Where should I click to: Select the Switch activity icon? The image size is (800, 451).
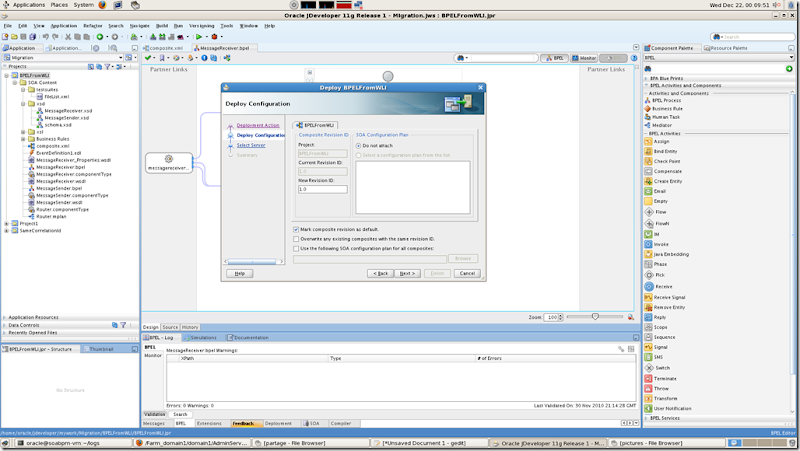pyautogui.click(x=649, y=368)
